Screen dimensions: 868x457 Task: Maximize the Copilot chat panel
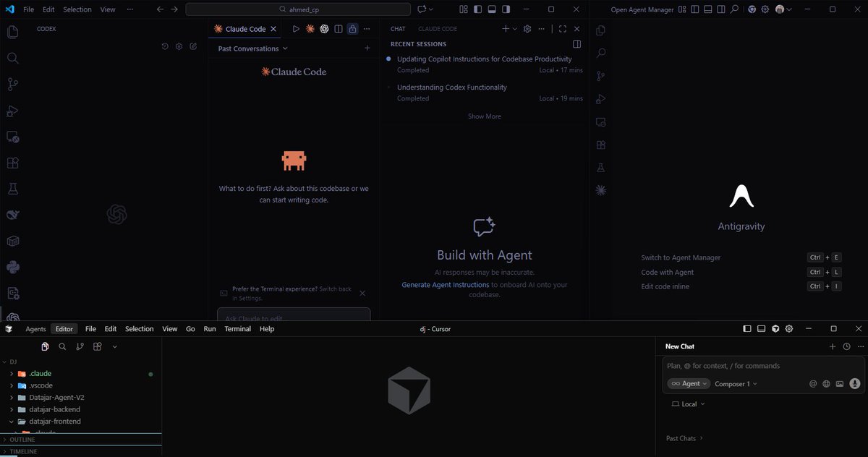tap(563, 29)
